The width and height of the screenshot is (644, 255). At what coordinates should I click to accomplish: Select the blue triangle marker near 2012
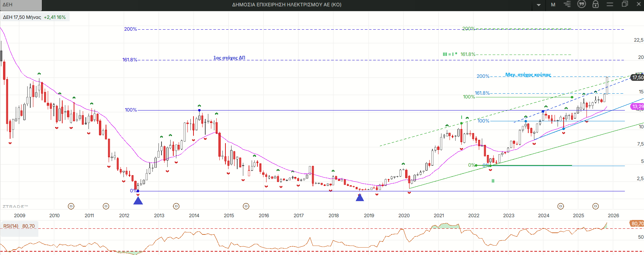pyautogui.click(x=138, y=201)
